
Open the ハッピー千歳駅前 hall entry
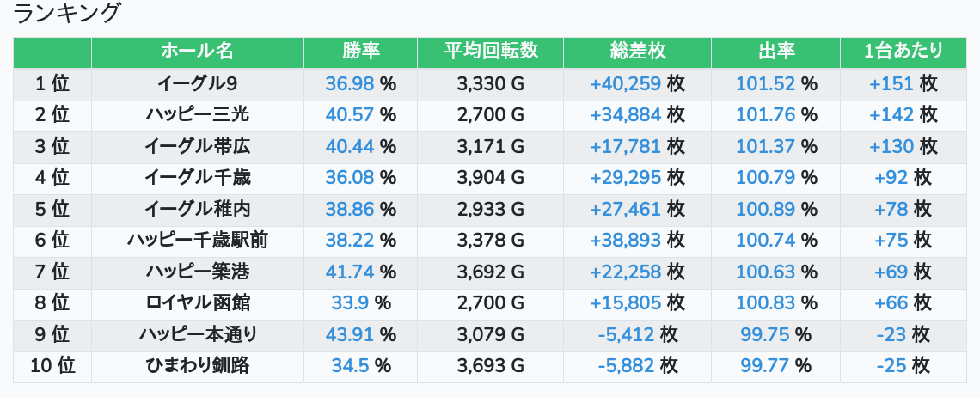pyautogui.click(x=197, y=240)
